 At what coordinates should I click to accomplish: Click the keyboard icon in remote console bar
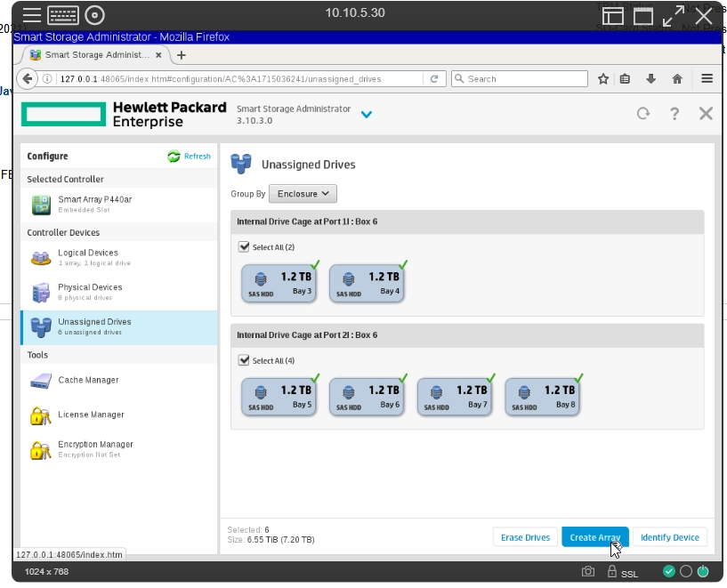point(62,15)
